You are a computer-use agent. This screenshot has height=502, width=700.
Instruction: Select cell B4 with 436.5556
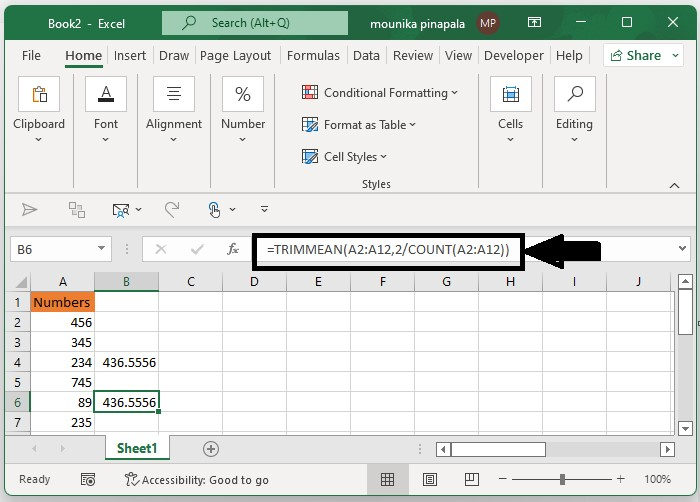(126, 362)
